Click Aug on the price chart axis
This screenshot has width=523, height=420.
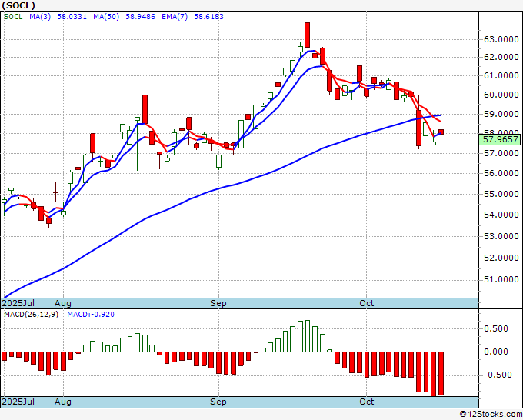pos(63,304)
